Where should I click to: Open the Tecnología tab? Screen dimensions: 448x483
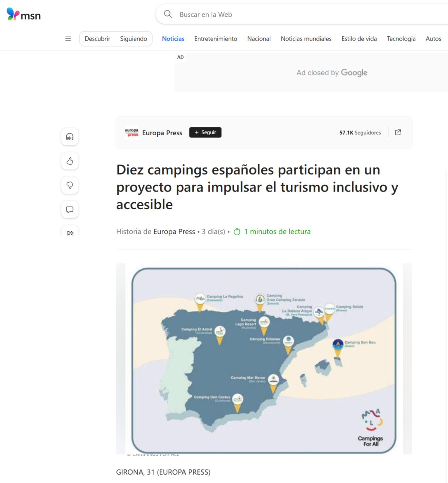401,39
